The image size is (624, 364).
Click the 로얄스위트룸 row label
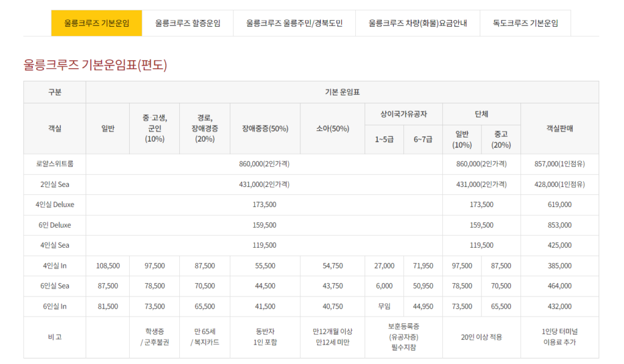click(x=55, y=164)
